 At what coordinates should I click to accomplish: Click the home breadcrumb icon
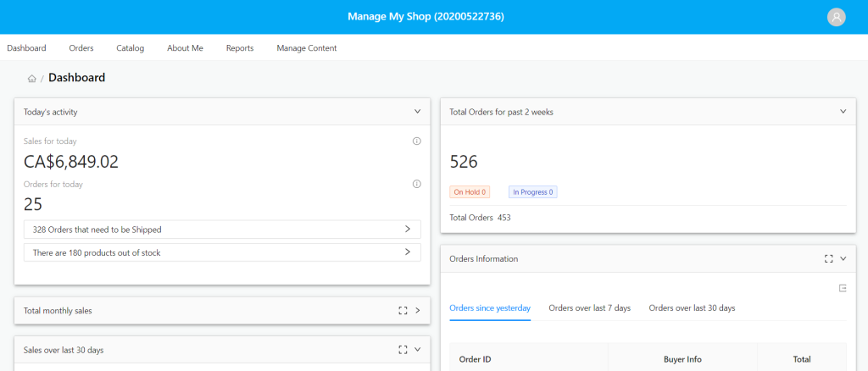pos(32,79)
